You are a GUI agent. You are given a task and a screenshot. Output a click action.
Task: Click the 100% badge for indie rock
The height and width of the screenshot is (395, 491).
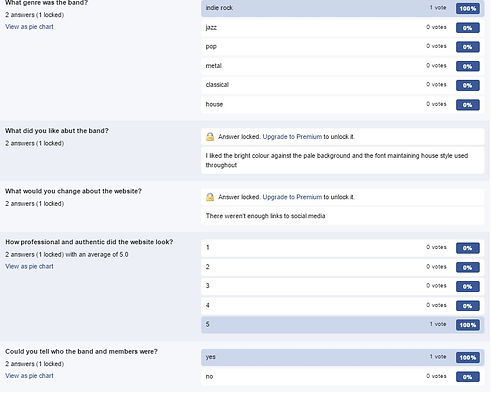[468, 8]
